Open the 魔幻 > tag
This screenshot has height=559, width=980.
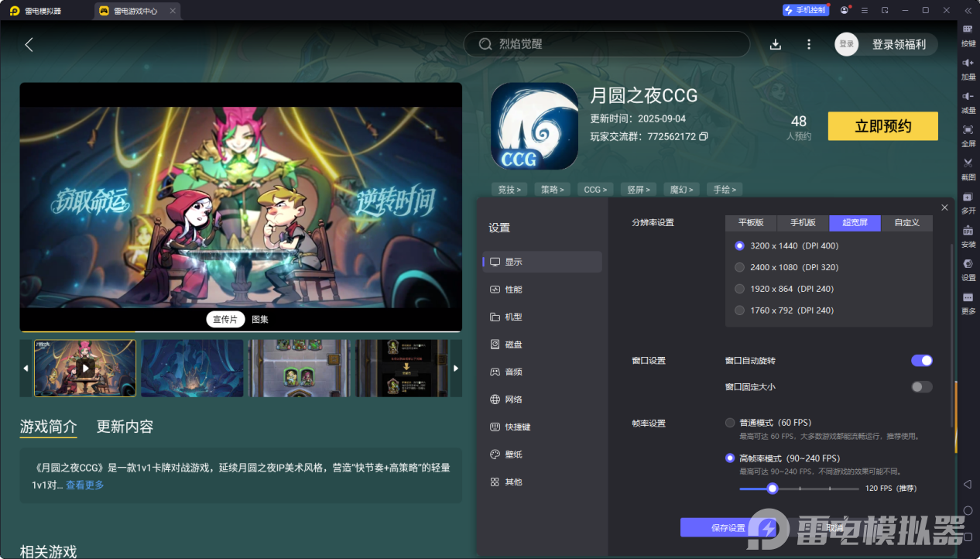[682, 189]
